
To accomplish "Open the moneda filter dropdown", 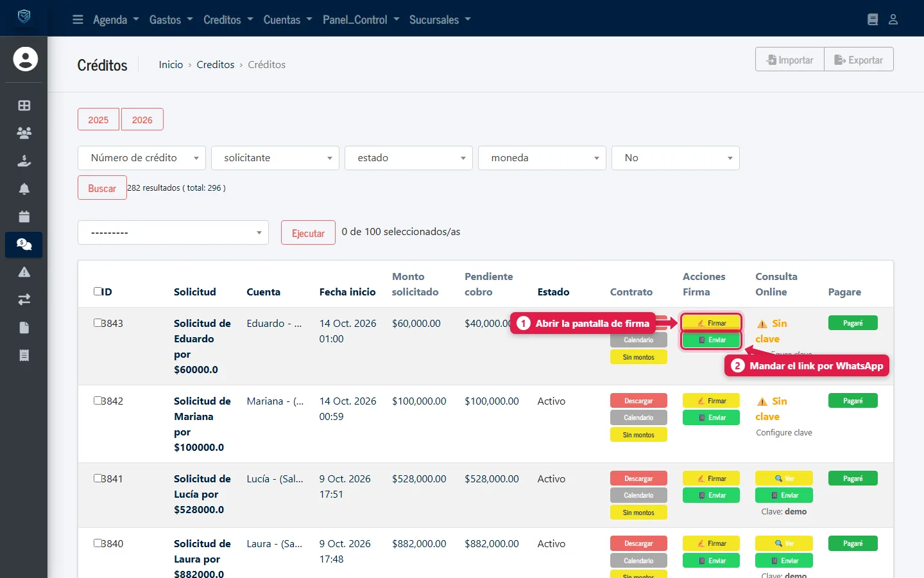I will 542,158.
